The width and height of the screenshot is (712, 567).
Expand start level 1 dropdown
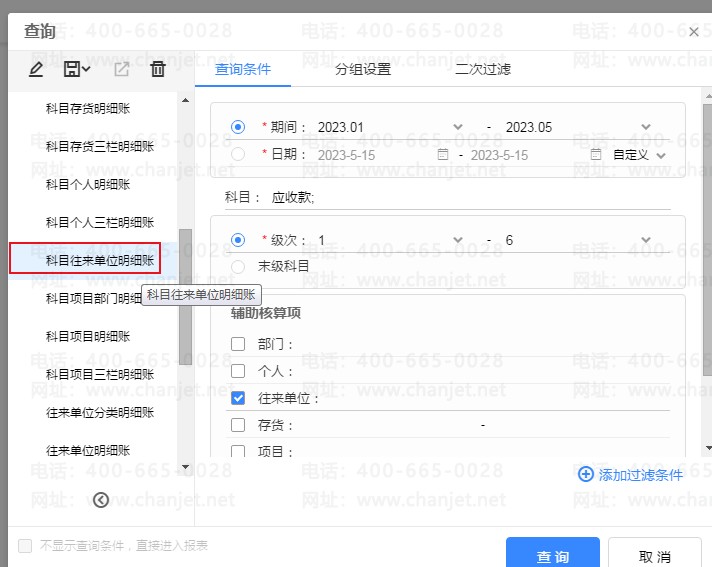coord(458,240)
